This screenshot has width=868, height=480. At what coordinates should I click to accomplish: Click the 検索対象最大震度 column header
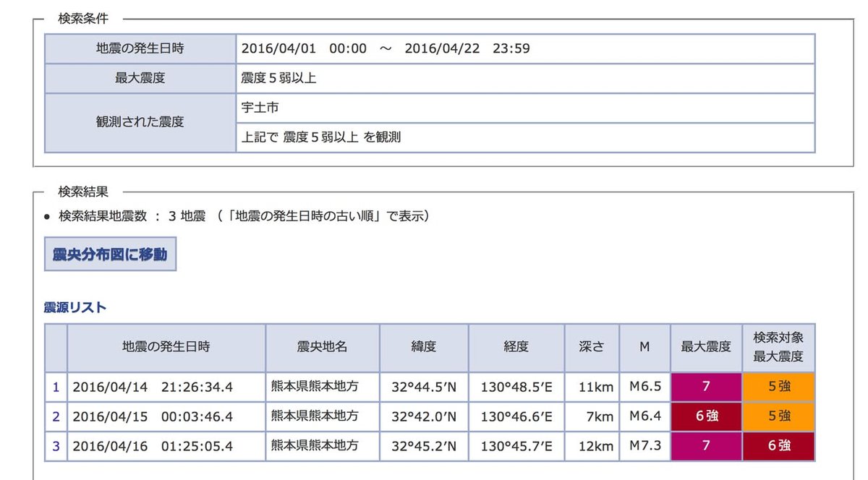tap(778, 347)
